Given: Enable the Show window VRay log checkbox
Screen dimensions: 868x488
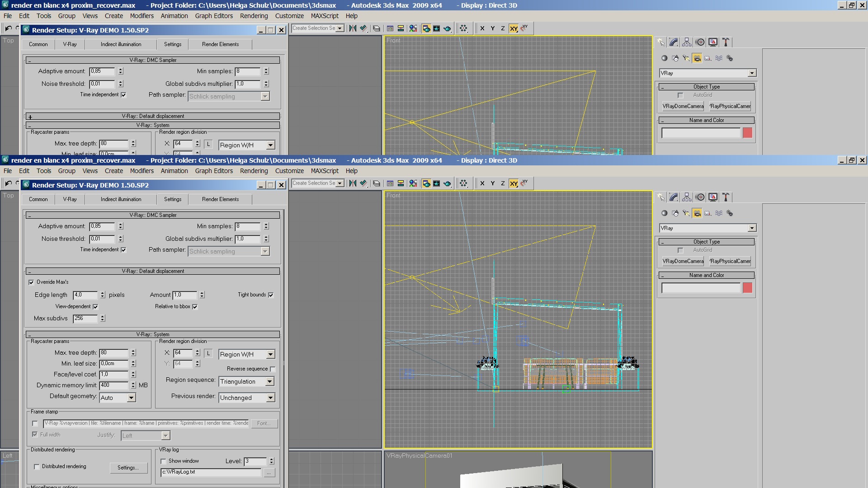Looking at the screenshot, I should [x=163, y=461].
